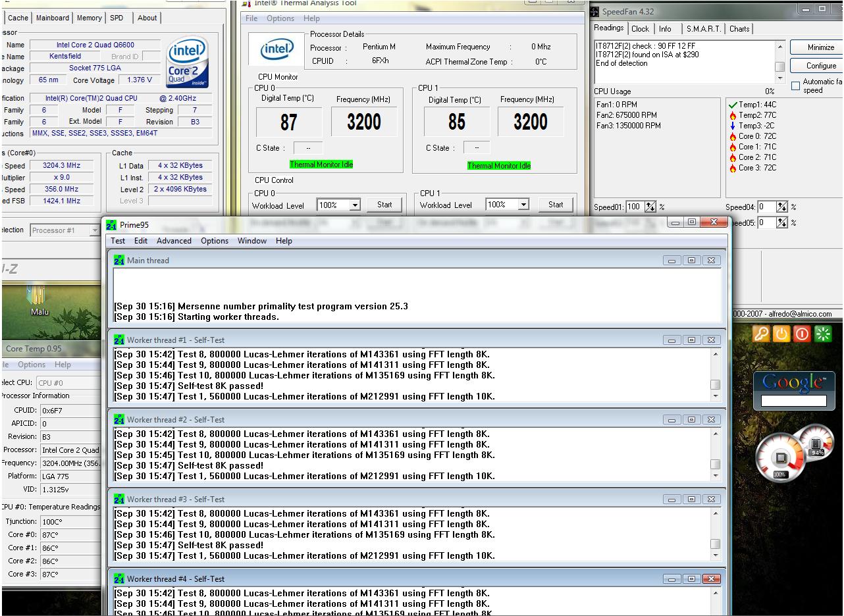The image size is (844, 616).
Task: Enable the Automatic fan speed checkbox
Action: [x=795, y=86]
